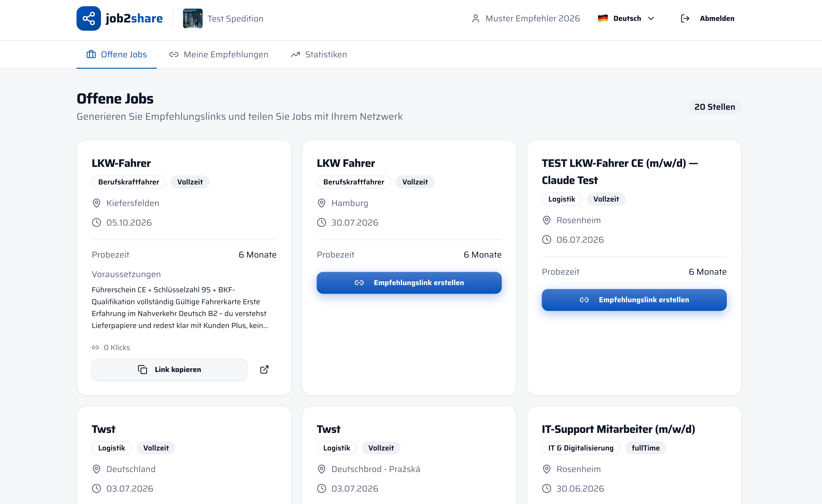Viewport: 822px width, 504px height.
Task: Click the TEST LKW-Fahrer CE (m/w/d) job title
Action: (620, 171)
